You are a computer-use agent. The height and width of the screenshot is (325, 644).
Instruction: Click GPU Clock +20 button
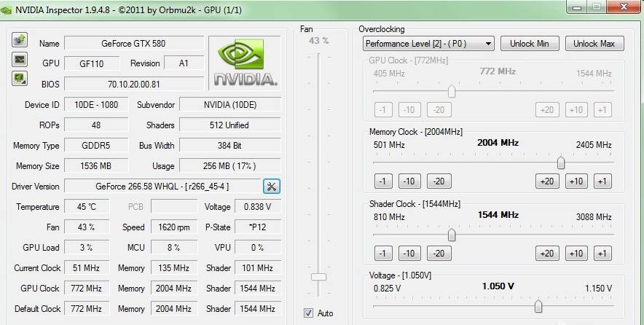coord(547,110)
